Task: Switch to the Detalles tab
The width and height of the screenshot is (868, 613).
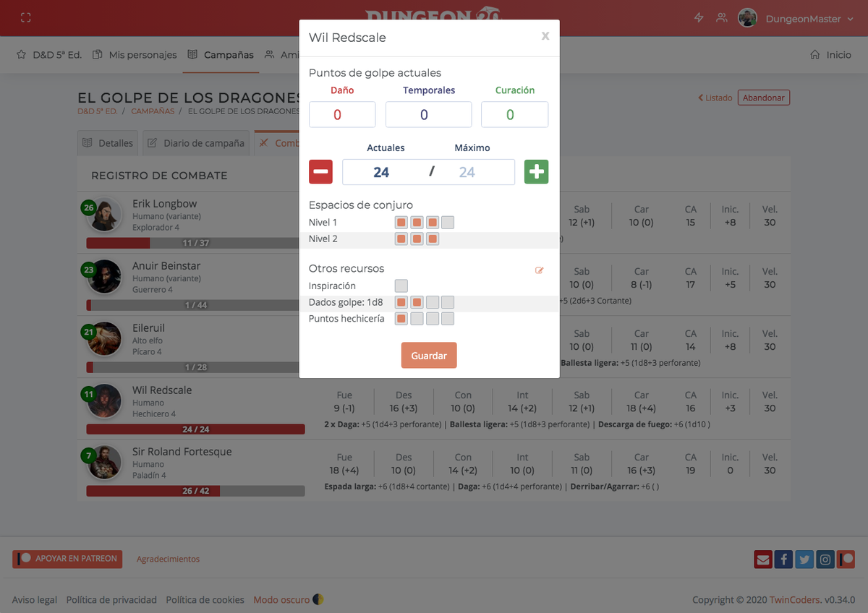Action: pos(108,143)
